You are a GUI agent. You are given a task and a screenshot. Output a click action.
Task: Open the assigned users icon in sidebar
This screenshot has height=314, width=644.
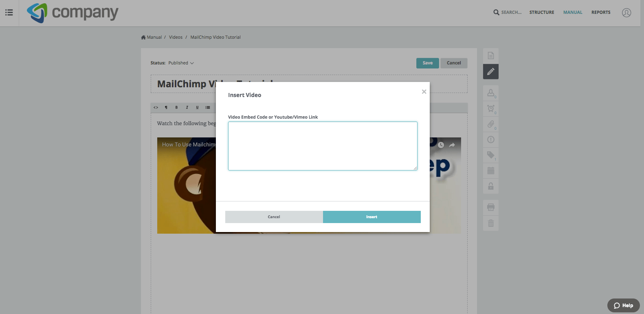click(x=491, y=93)
